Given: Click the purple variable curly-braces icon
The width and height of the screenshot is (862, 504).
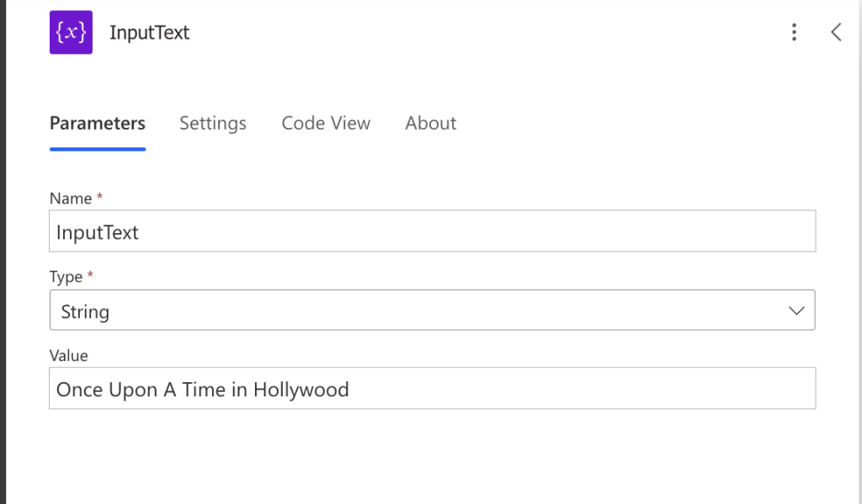Looking at the screenshot, I should [x=71, y=33].
